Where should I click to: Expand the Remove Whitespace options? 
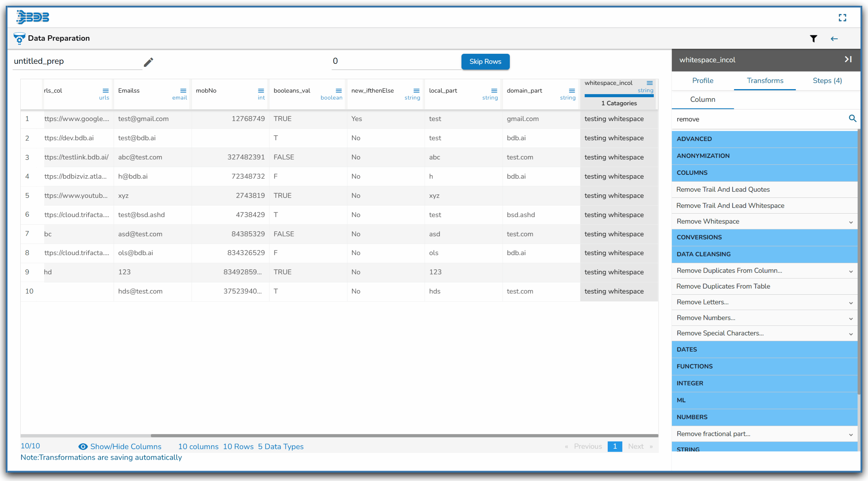pos(851,222)
